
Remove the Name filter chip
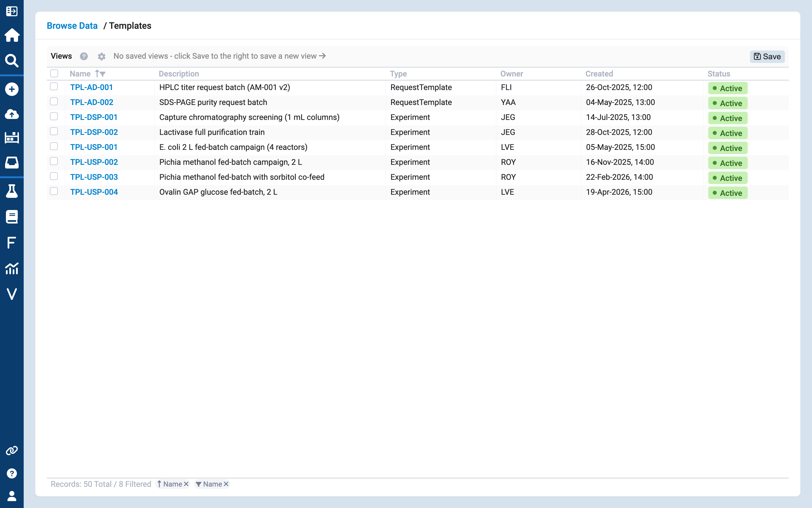point(226,484)
